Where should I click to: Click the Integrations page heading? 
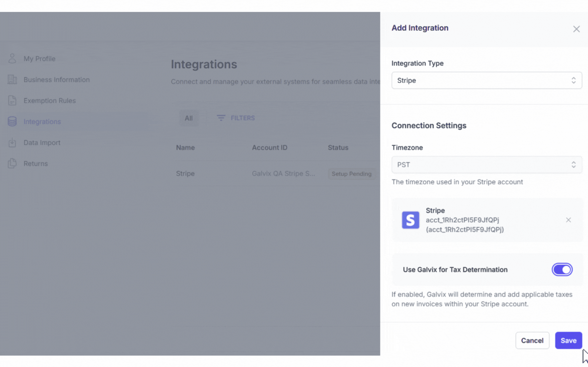(204, 64)
